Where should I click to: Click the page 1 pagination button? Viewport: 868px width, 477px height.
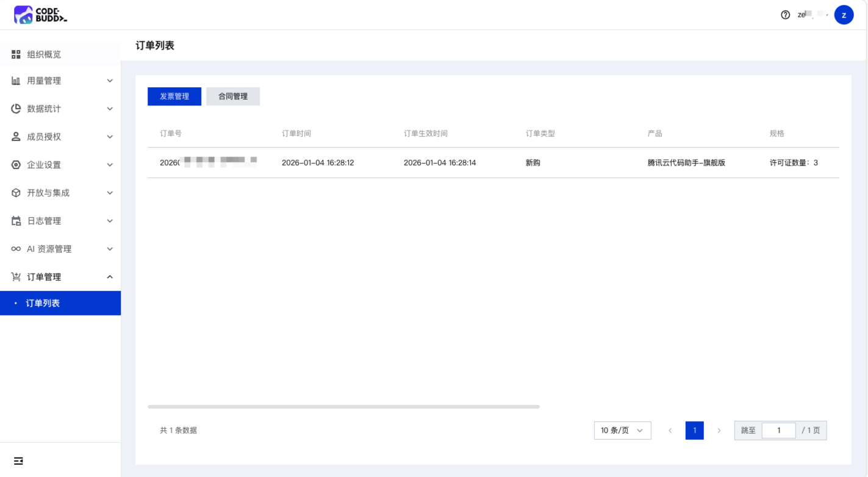pos(694,431)
